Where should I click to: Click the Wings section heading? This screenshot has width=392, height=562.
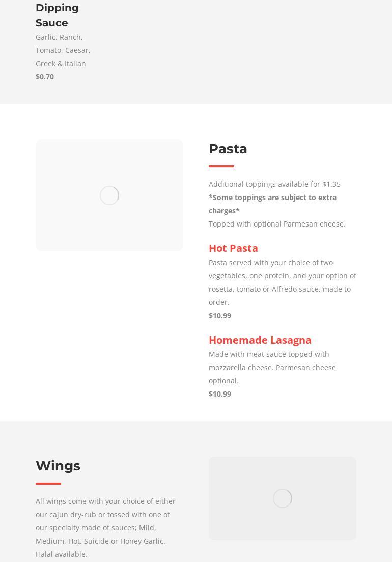tap(58, 466)
